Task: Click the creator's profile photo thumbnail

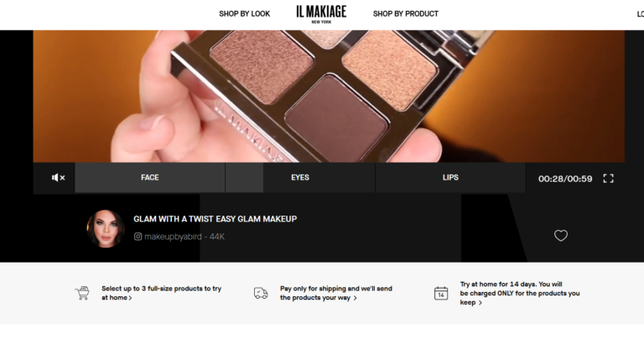Action: click(106, 229)
